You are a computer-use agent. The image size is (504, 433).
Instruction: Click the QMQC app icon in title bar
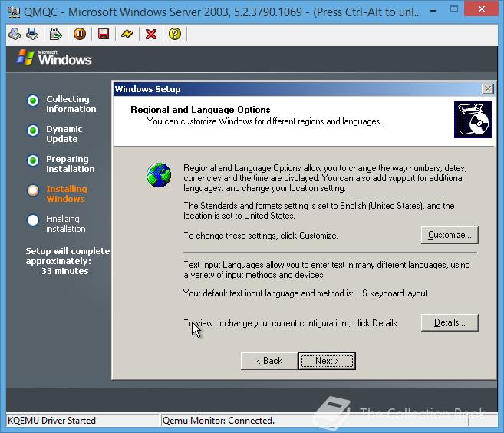pos(14,12)
